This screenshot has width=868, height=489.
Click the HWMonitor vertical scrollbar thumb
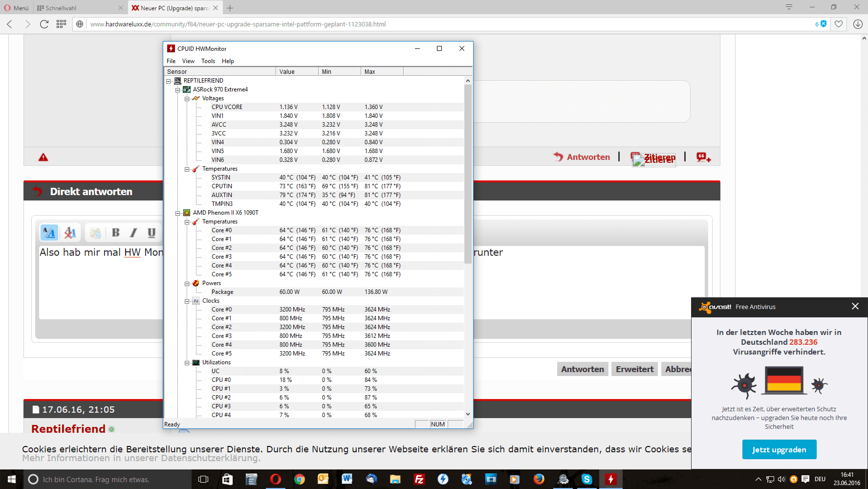pyautogui.click(x=468, y=174)
